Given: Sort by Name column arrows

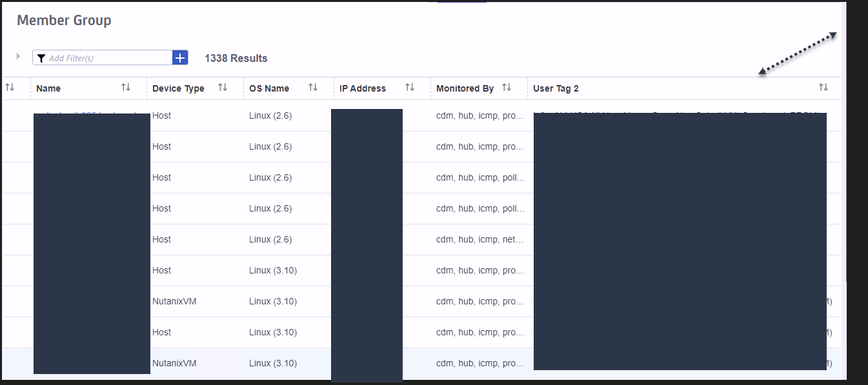Looking at the screenshot, I should click(x=126, y=87).
